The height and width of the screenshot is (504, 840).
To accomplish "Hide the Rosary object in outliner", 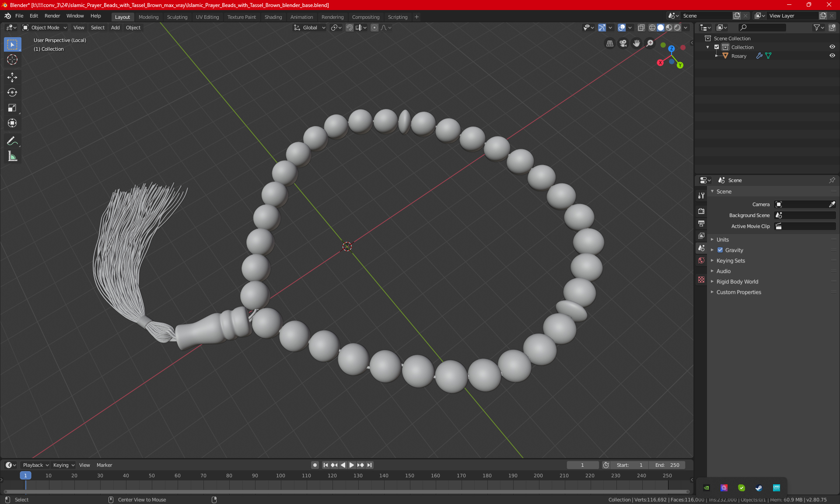I will coord(832,56).
